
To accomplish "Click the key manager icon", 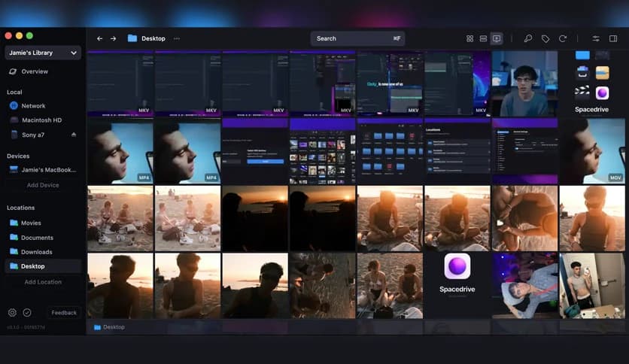I will coord(528,38).
